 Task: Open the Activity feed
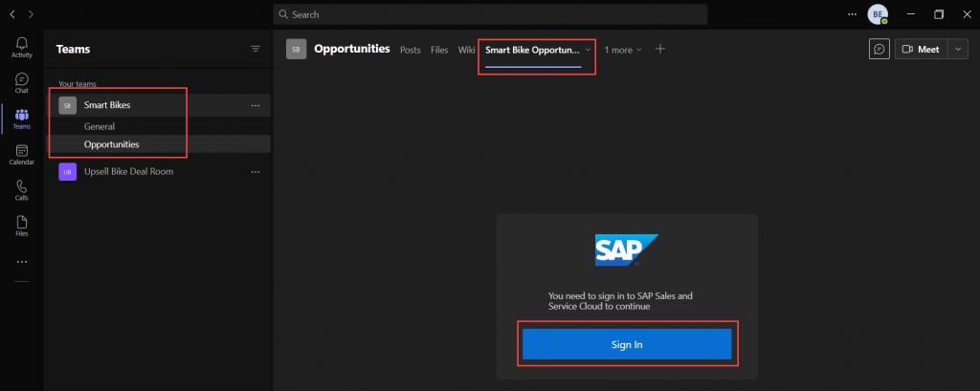[21, 48]
